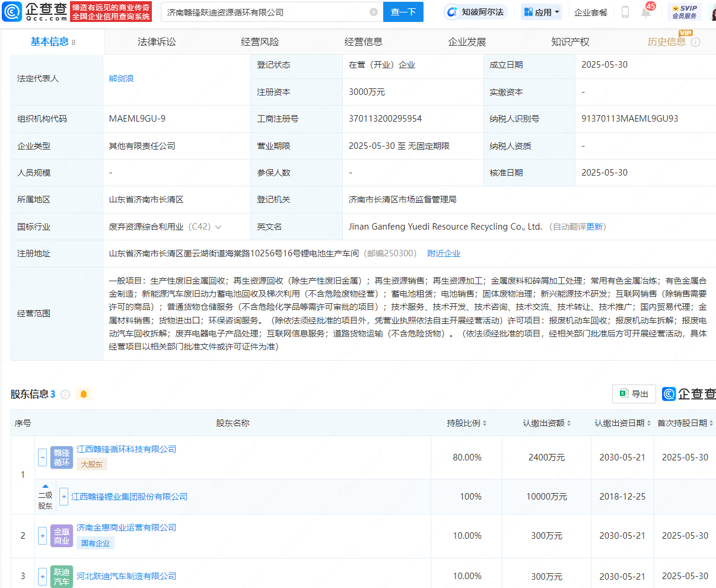Click 跃迪汽车 company logo badge
Image resolution: width=716 pixels, height=588 pixels.
(x=62, y=576)
